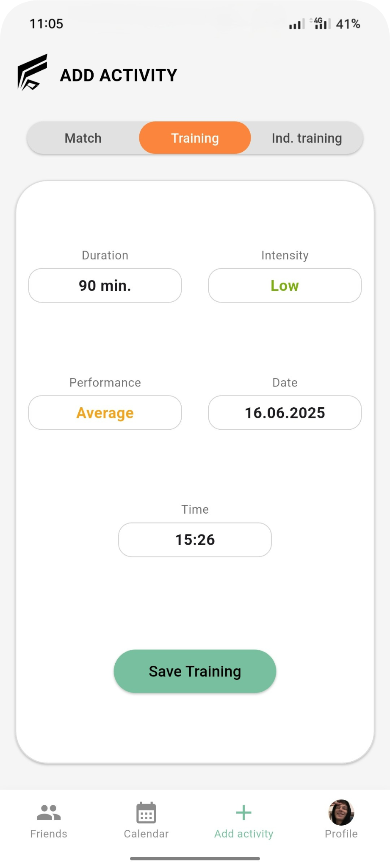Open the Calendar icon

tap(146, 812)
